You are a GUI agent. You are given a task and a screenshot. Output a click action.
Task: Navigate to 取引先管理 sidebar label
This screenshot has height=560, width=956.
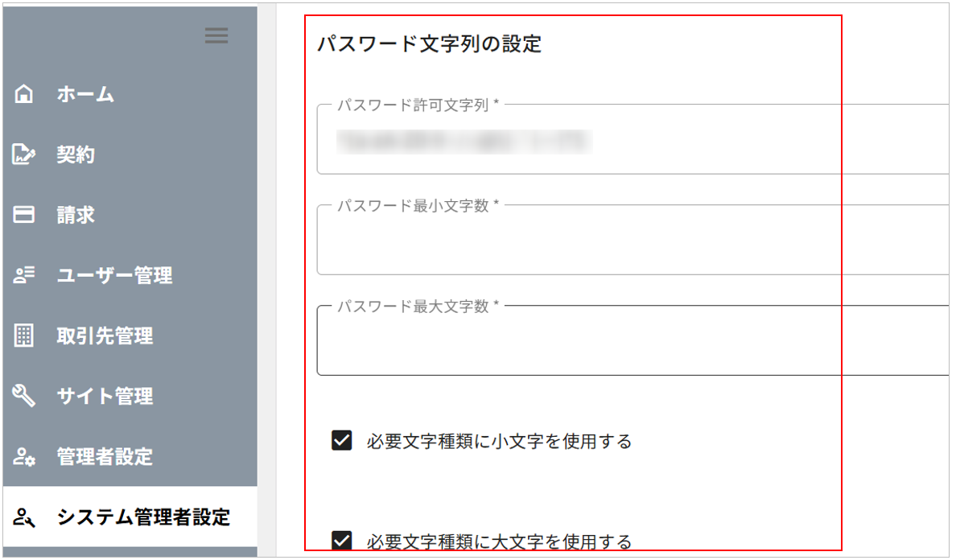(x=105, y=336)
